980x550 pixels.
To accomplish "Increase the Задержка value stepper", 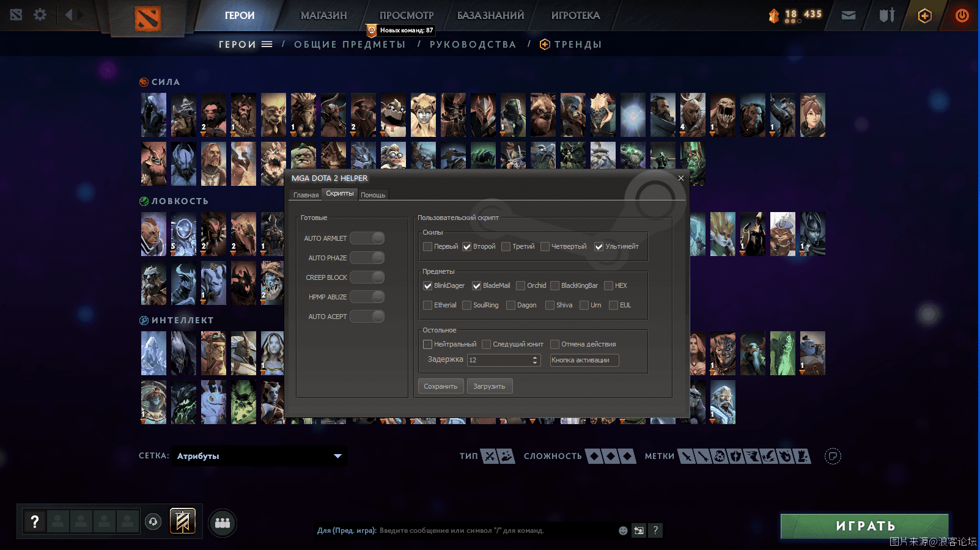I will click(x=536, y=358).
